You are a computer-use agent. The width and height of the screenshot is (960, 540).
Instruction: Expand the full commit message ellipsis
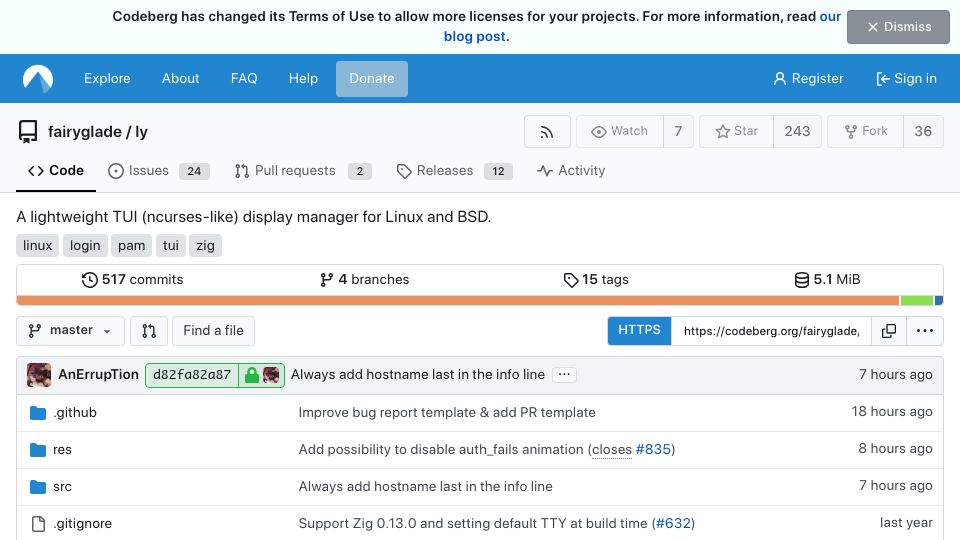(x=564, y=374)
